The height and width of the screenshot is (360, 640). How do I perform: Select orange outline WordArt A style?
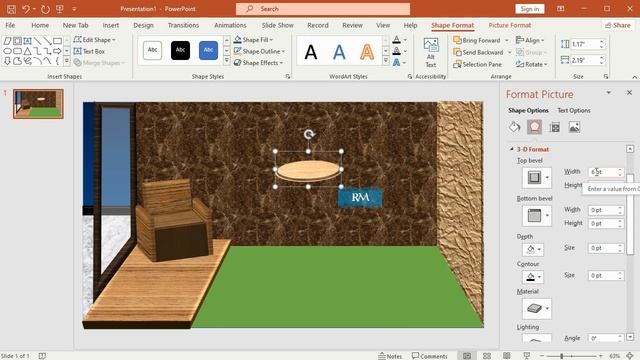pyautogui.click(x=367, y=52)
